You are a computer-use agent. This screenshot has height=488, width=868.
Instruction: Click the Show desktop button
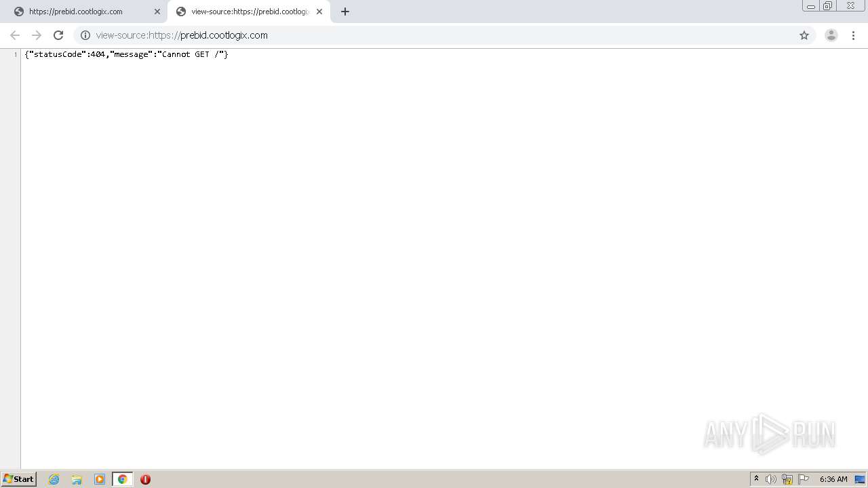(860, 479)
